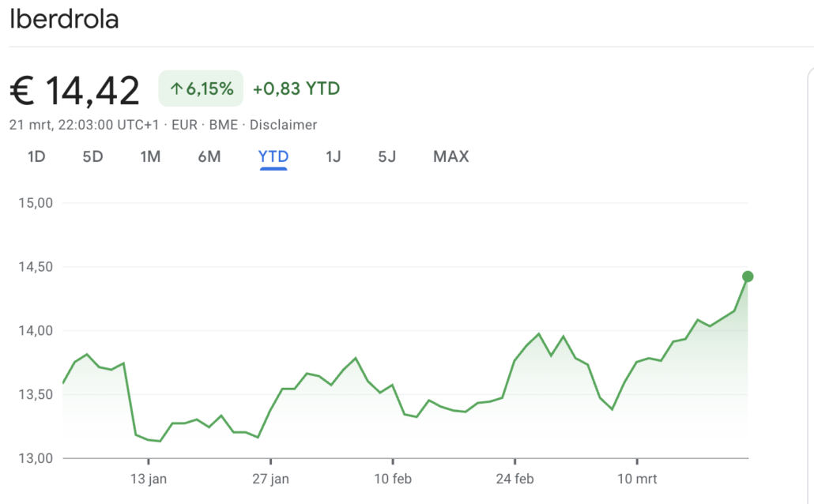Screen dimensions: 814x504
Task: Click the 15,00 y-axis value
Action: tap(36, 203)
